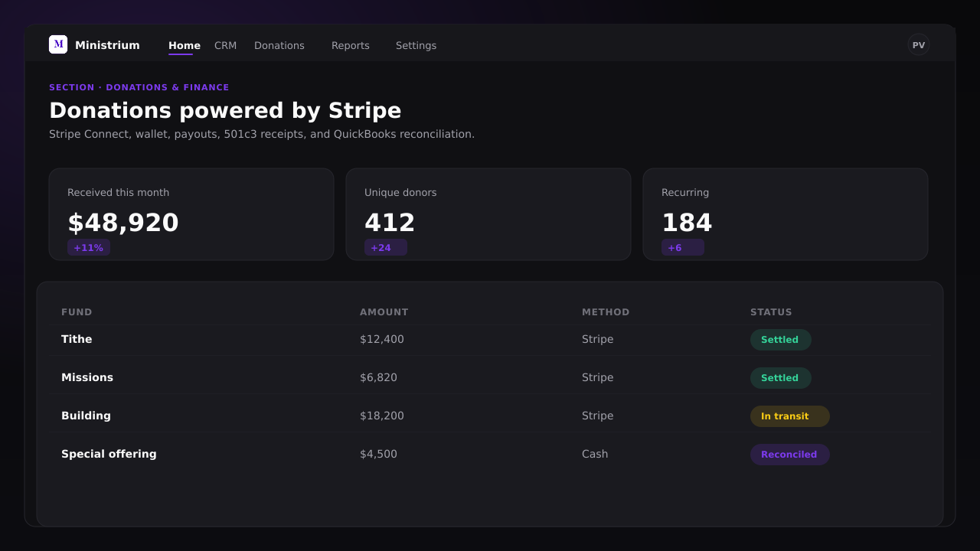Select the Received this month card

(x=191, y=214)
